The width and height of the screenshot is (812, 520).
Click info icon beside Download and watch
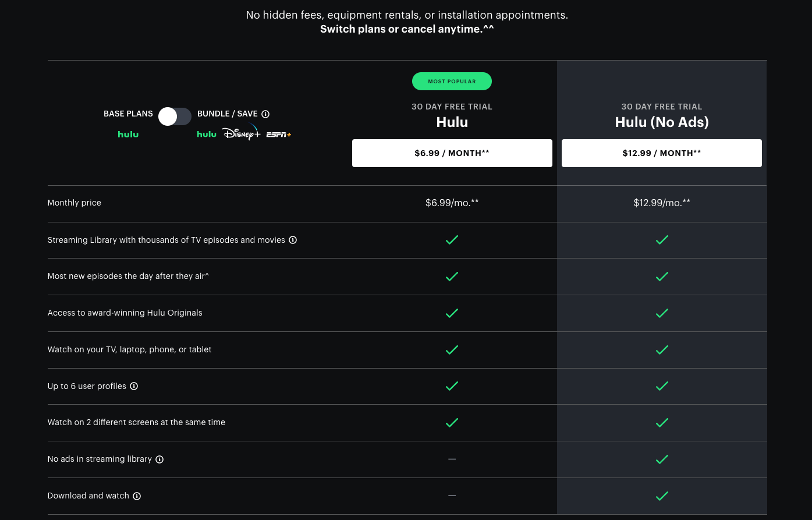(x=137, y=496)
